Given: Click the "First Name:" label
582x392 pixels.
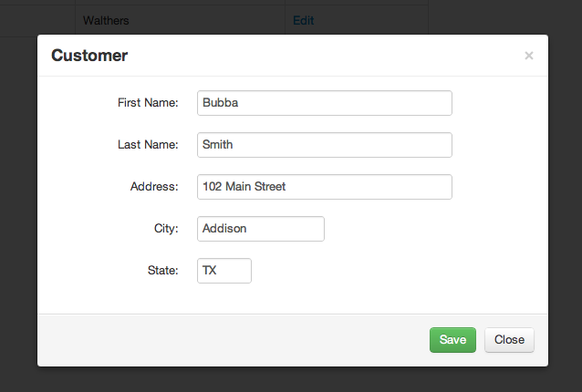Looking at the screenshot, I should [148, 103].
